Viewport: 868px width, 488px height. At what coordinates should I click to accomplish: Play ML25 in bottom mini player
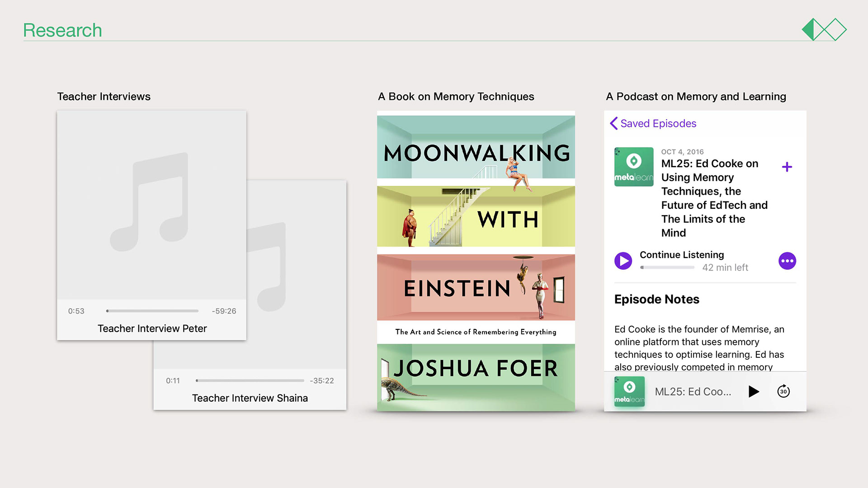click(753, 391)
